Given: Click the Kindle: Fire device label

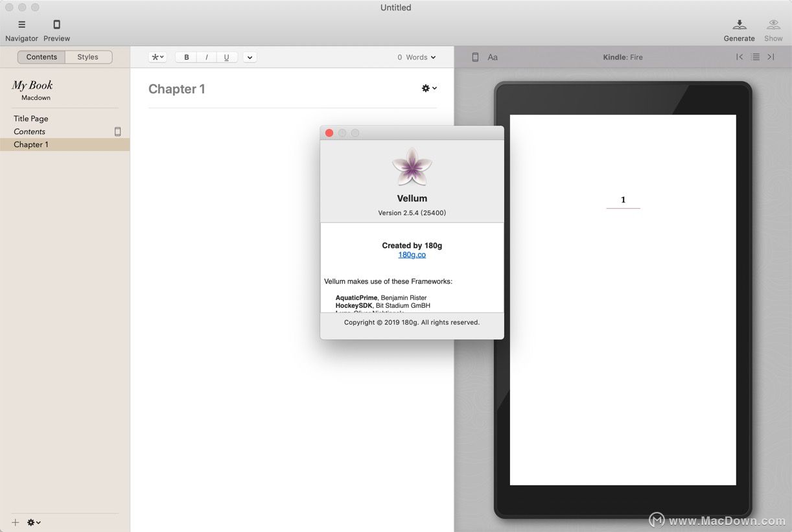Looking at the screenshot, I should tap(623, 57).
